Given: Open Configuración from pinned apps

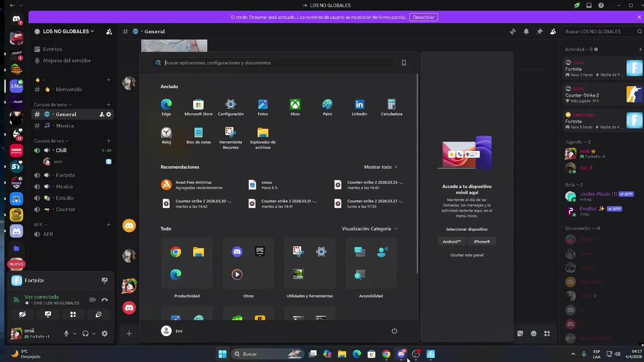Looking at the screenshot, I should (x=230, y=107).
